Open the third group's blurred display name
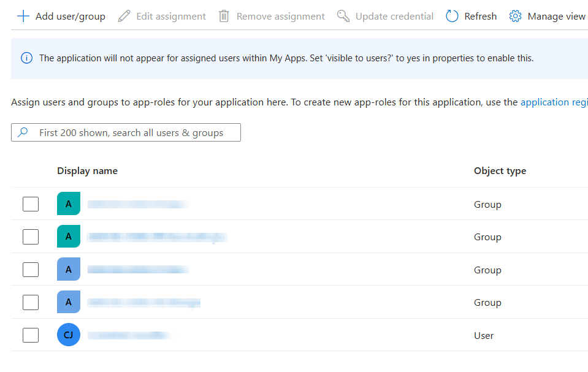The height and width of the screenshot is (372, 588). [x=139, y=270]
